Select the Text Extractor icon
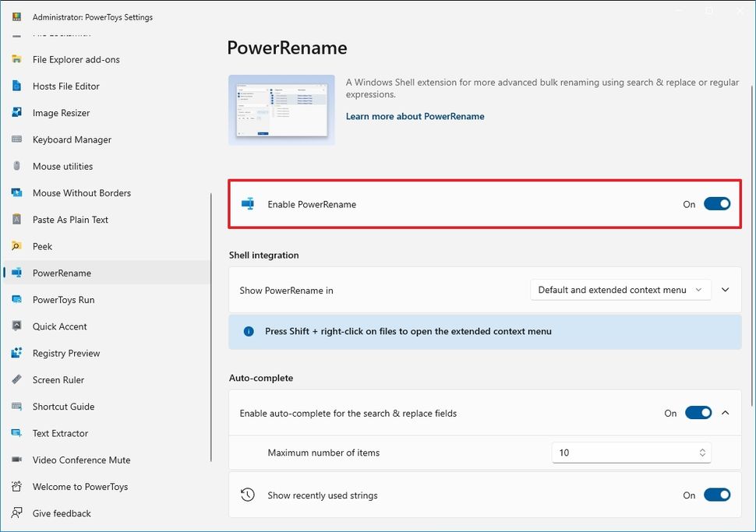 (17, 433)
